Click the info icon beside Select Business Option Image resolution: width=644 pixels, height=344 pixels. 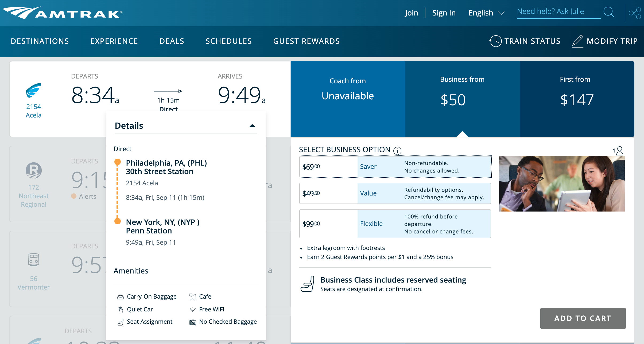[x=397, y=151]
